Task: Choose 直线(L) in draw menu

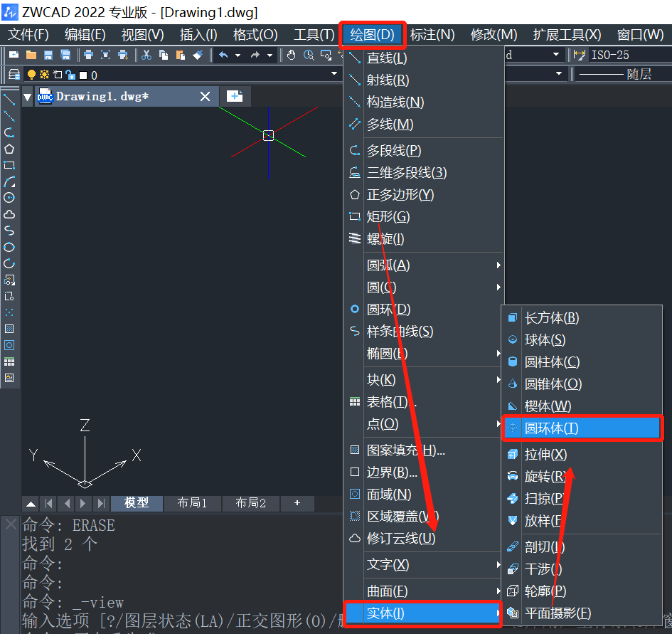Action: (424, 58)
